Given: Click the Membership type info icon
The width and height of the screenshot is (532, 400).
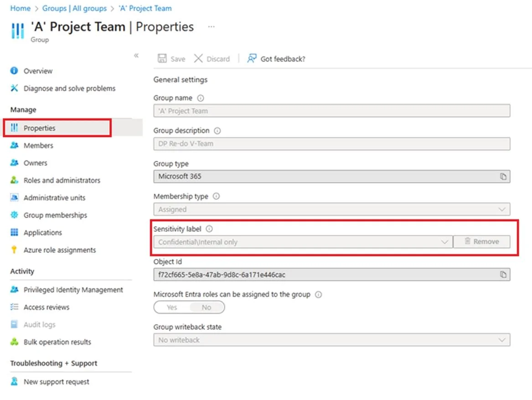Looking at the screenshot, I should [x=216, y=196].
